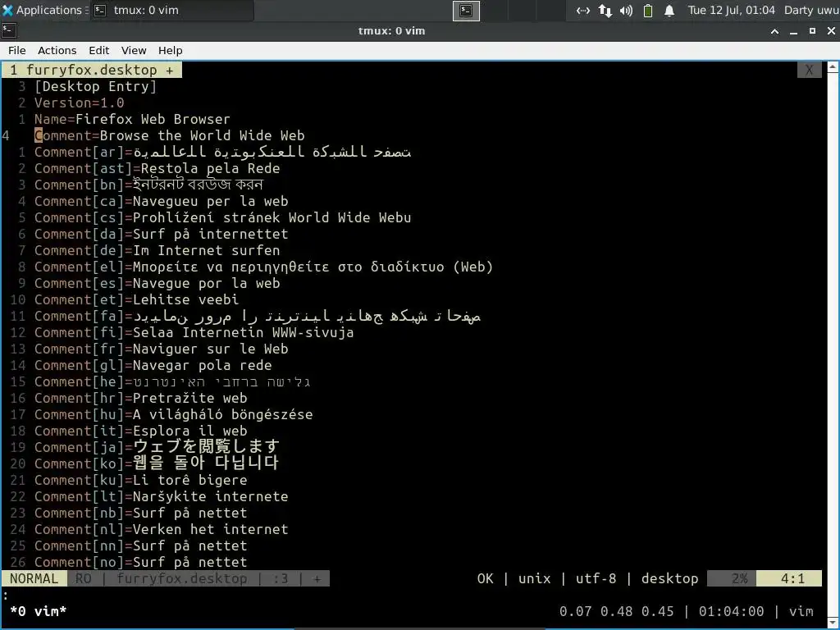This screenshot has height=630, width=840.
Task: Click the Comment[hu] világháló böngészése line
Action: (x=174, y=414)
